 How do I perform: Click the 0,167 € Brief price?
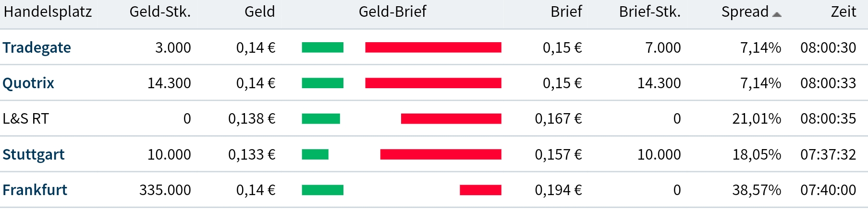tap(558, 119)
